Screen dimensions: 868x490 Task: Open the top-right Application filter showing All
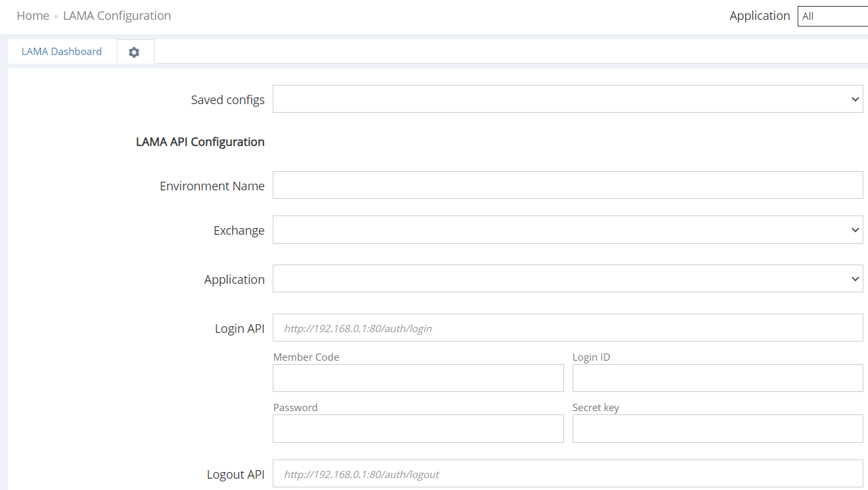tap(832, 16)
